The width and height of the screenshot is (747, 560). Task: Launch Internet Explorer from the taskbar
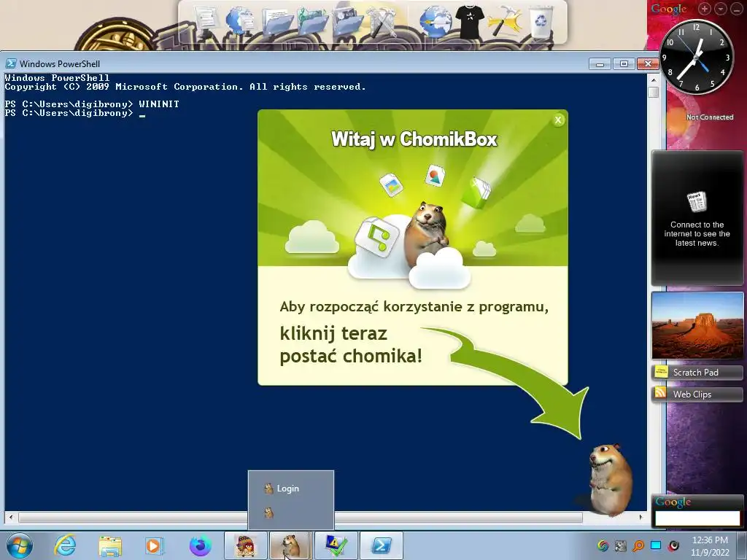[x=65, y=545]
